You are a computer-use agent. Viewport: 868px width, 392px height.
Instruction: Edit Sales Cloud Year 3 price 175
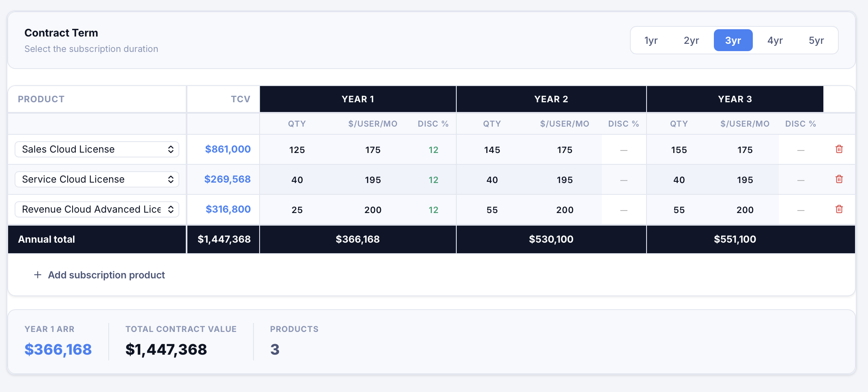point(745,150)
